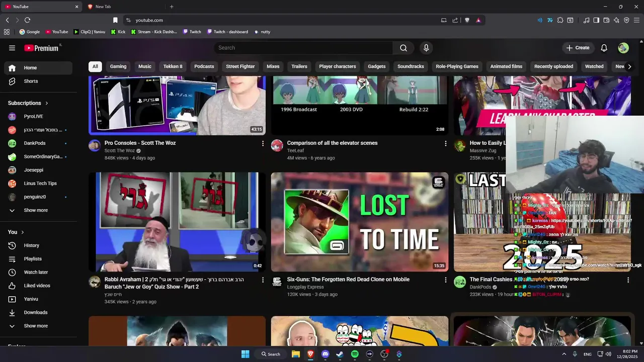
Task: Select the Street Fighter filter chip
Action: point(240,66)
